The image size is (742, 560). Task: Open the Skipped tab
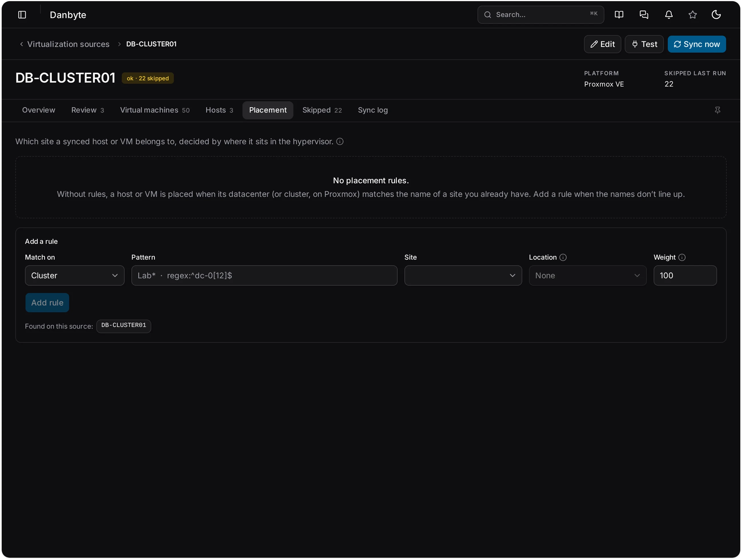322,110
